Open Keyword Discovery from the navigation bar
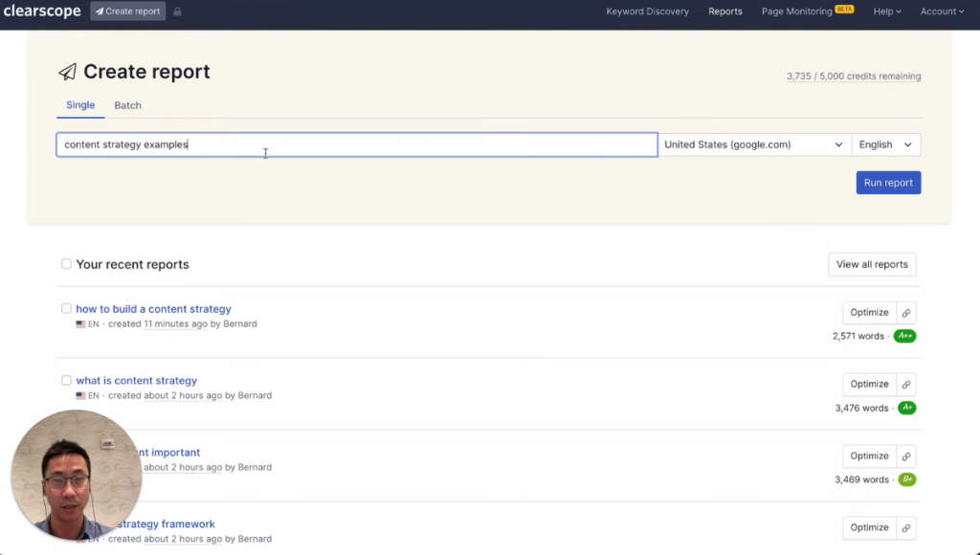The height and width of the screenshot is (555, 980). click(x=647, y=11)
